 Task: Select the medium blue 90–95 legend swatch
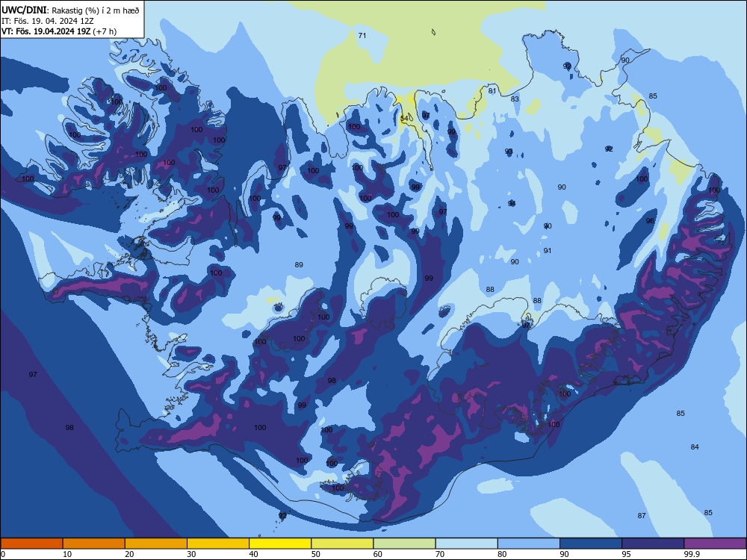(591, 544)
